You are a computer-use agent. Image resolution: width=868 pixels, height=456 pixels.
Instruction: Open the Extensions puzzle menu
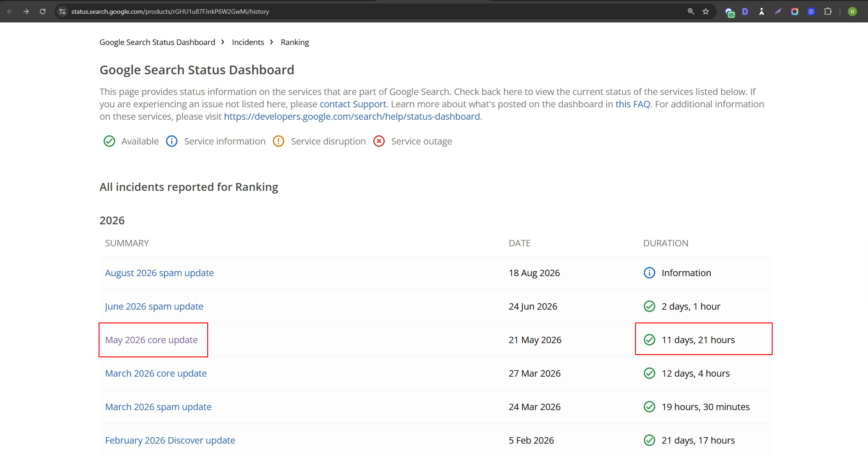pyautogui.click(x=828, y=11)
